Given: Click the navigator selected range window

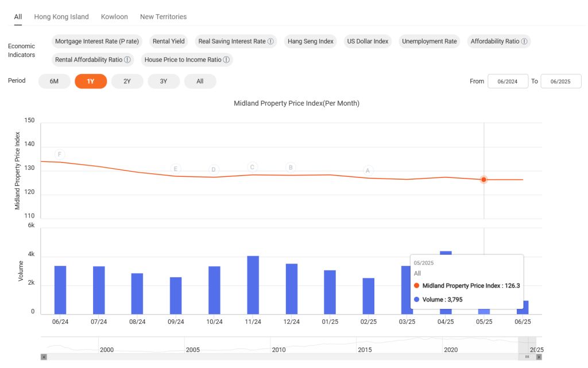Looking at the screenshot, I should [x=527, y=345].
